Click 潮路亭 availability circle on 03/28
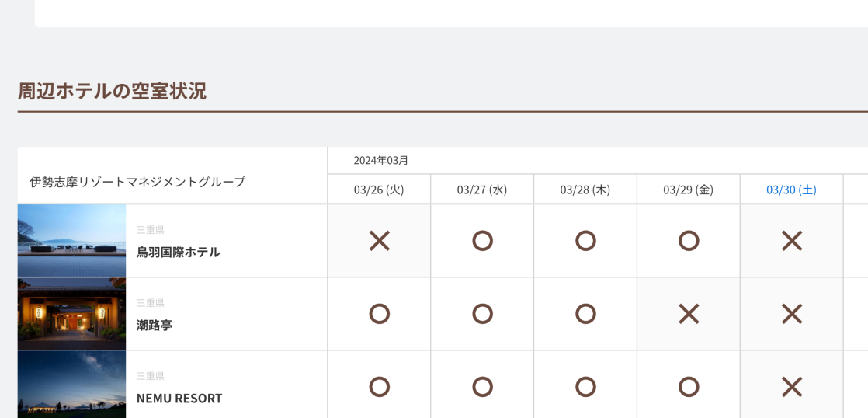The image size is (868, 418). 585,314
